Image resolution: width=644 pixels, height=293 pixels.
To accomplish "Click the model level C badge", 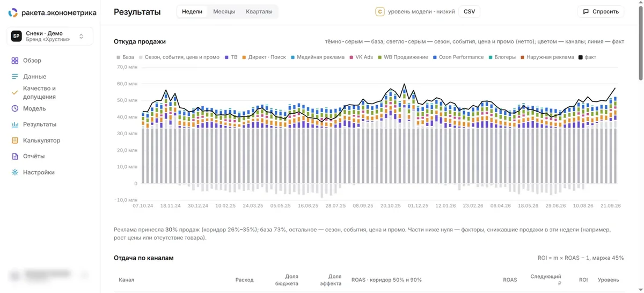I will [x=379, y=11].
